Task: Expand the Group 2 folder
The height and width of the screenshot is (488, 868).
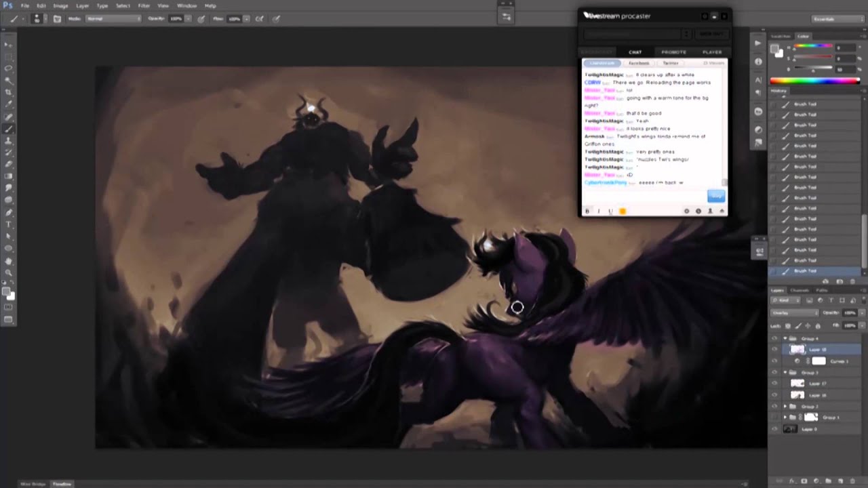Action: tap(785, 407)
